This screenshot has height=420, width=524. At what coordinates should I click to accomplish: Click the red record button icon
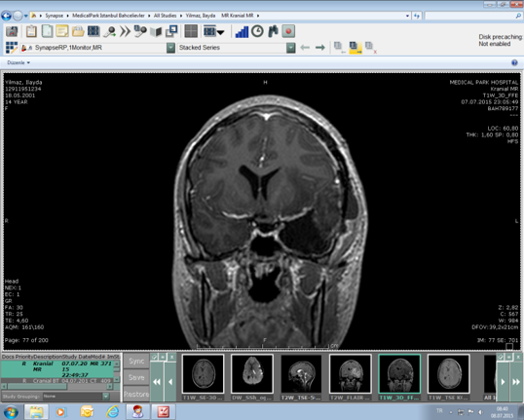(x=288, y=31)
